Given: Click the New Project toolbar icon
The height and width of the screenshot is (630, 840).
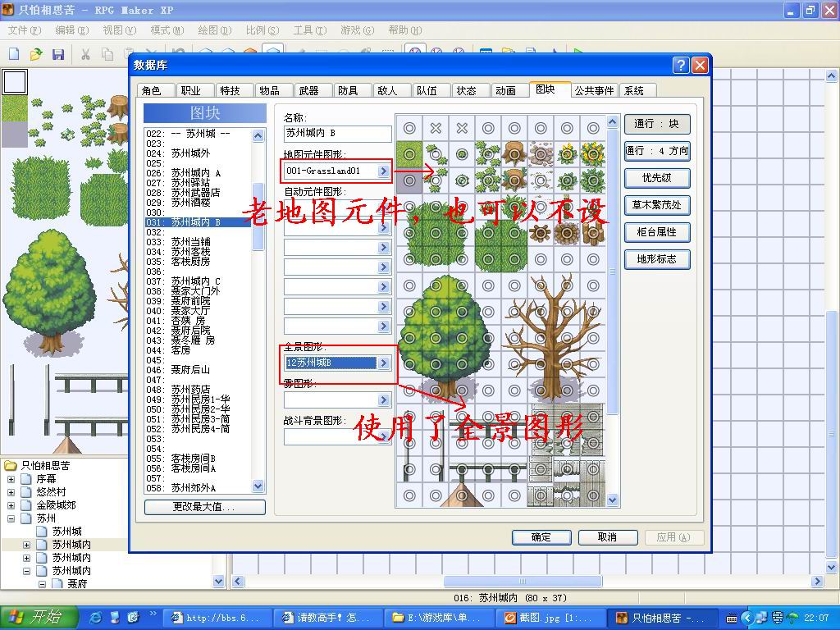Looking at the screenshot, I should pyautogui.click(x=15, y=53).
